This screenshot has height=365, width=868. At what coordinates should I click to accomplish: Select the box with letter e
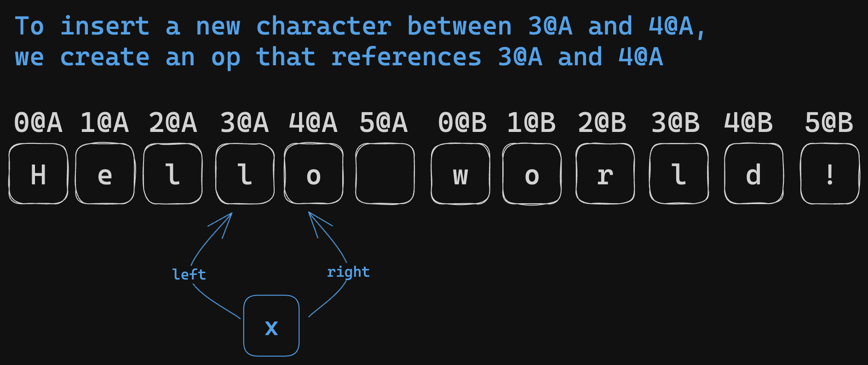pos(105,174)
